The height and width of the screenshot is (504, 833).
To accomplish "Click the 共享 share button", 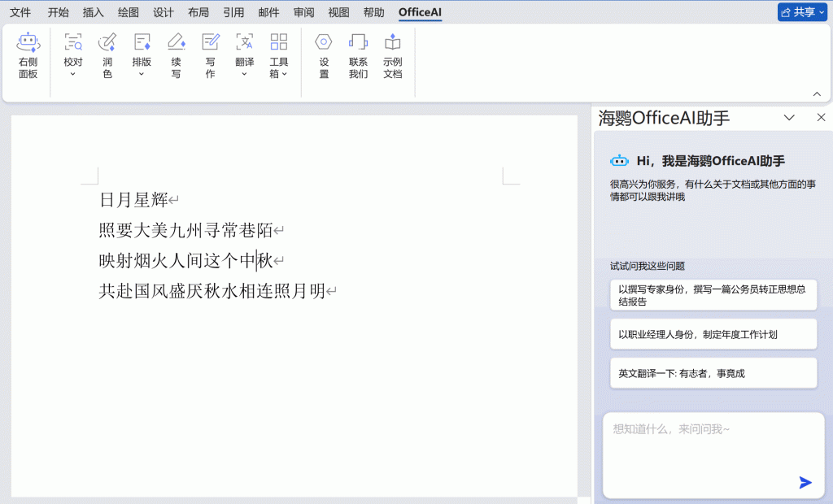I will click(x=801, y=12).
